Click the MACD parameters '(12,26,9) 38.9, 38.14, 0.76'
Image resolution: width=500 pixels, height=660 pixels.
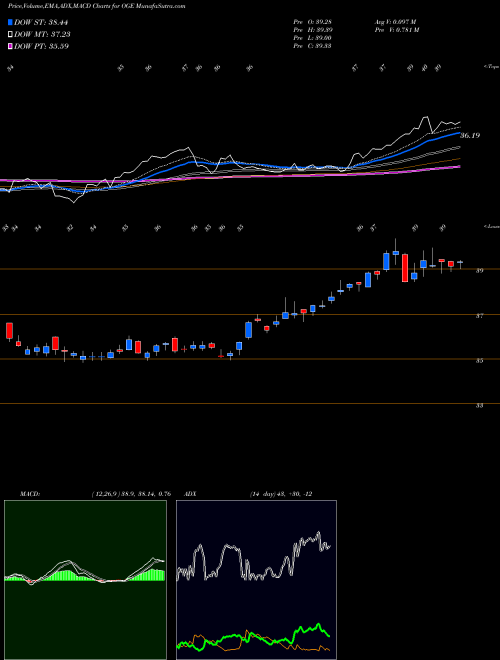click(x=131, y=494)
